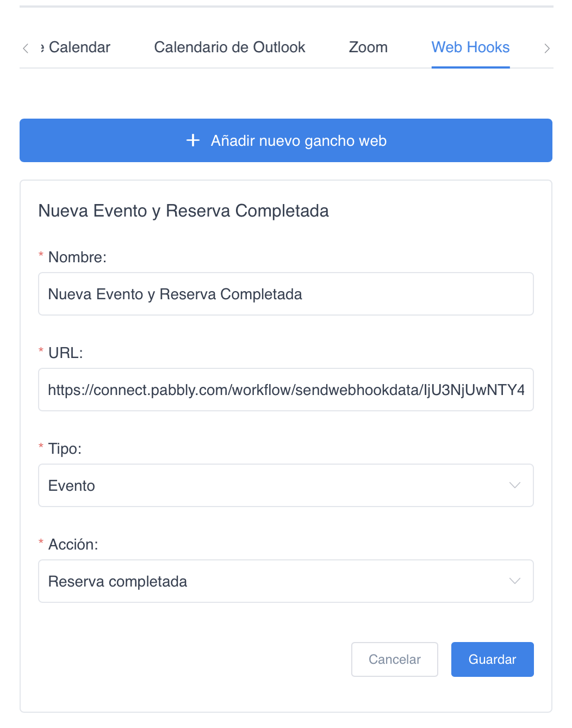Save the webhook with the Guardar button
The height and width of the screenshot is (728, 572).
coord(493,659)
